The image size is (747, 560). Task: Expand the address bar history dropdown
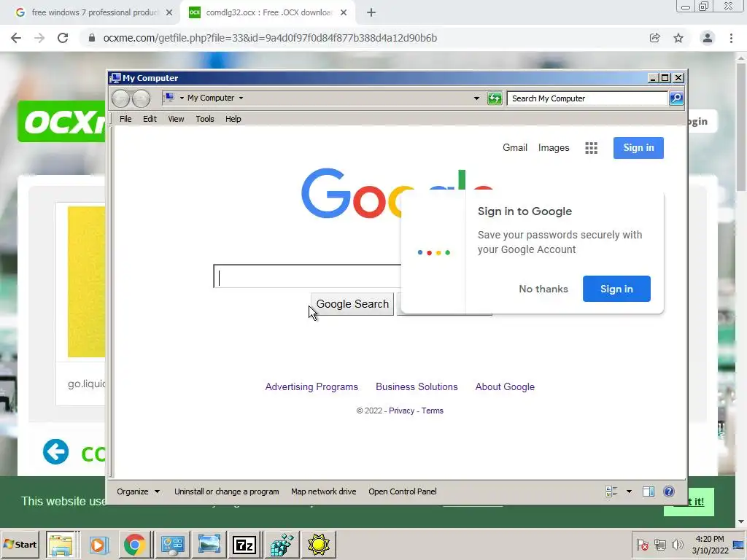tap(476, 98)
